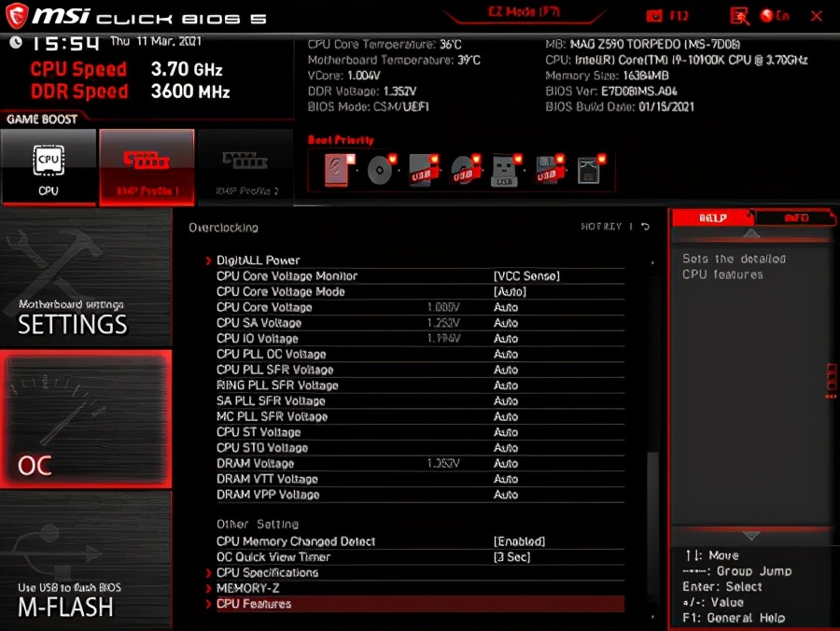Click the CPU Game Boost icon

(x=49, y=166)
